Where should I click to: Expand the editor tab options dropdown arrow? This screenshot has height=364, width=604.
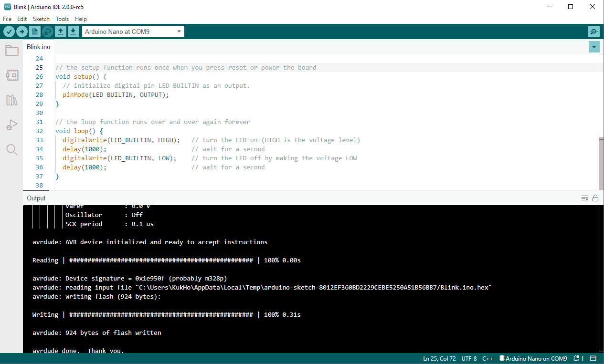(594, 47)
